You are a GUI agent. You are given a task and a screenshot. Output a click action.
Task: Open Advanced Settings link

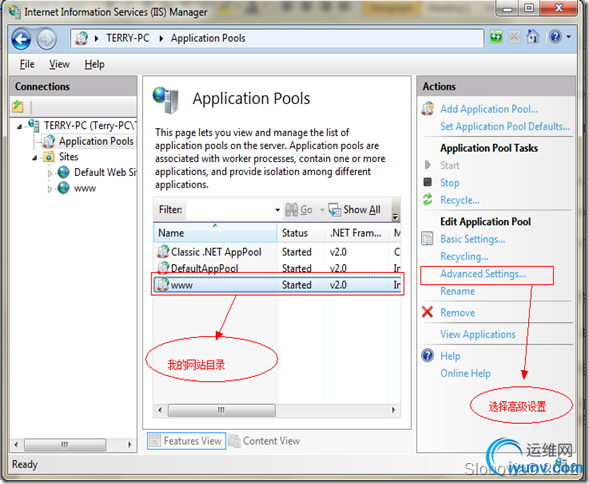tap(483, 274)
